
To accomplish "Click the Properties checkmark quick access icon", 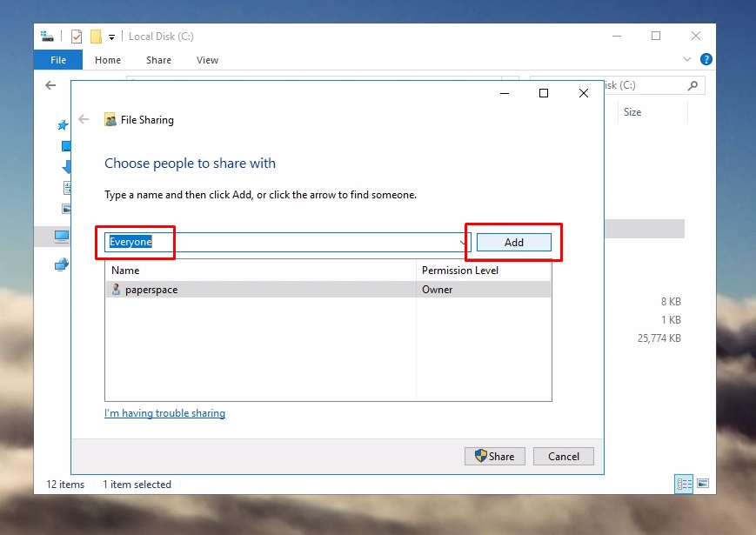I will (77, 37).
